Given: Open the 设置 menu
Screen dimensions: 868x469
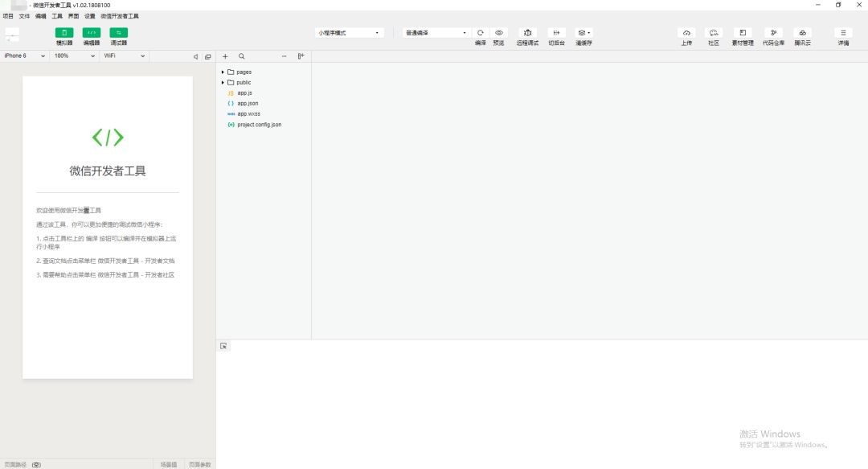Looking at the screenshot, I should pyautogui.click(x=90, y=16).
